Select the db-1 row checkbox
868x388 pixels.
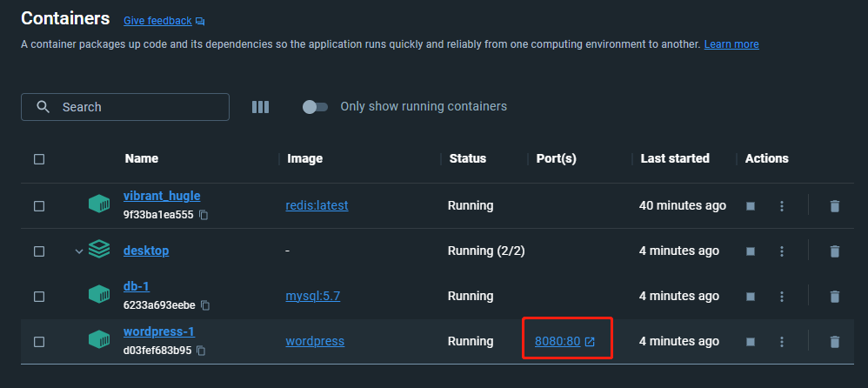[x=39, y=296]
